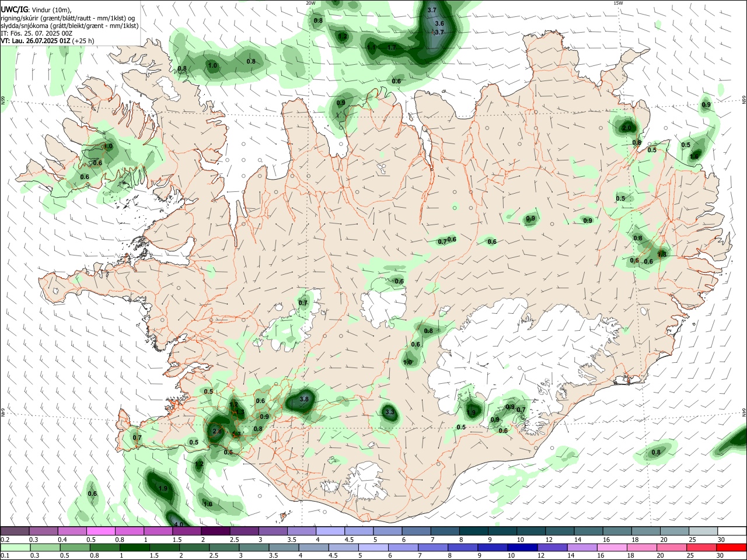Click the dark navy rain swatch after 10
The image size is (747, 560).
tap(522, 547)
